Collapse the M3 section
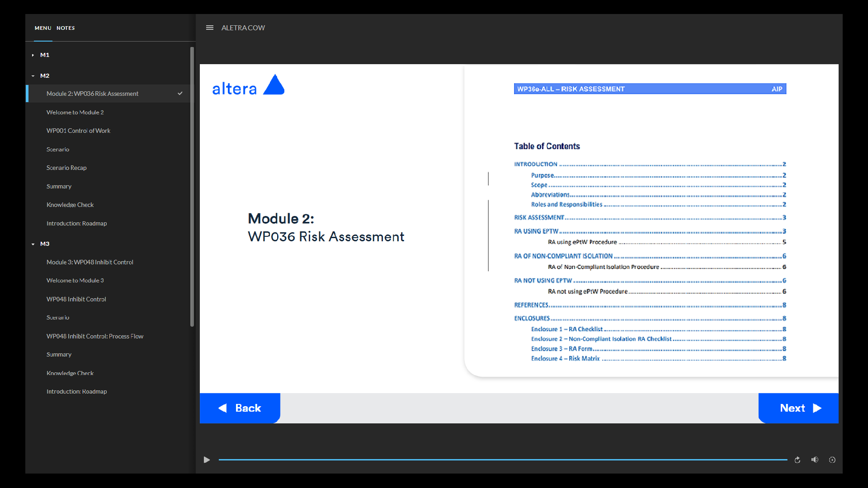The image size is (868, 488). pos(33,244)
